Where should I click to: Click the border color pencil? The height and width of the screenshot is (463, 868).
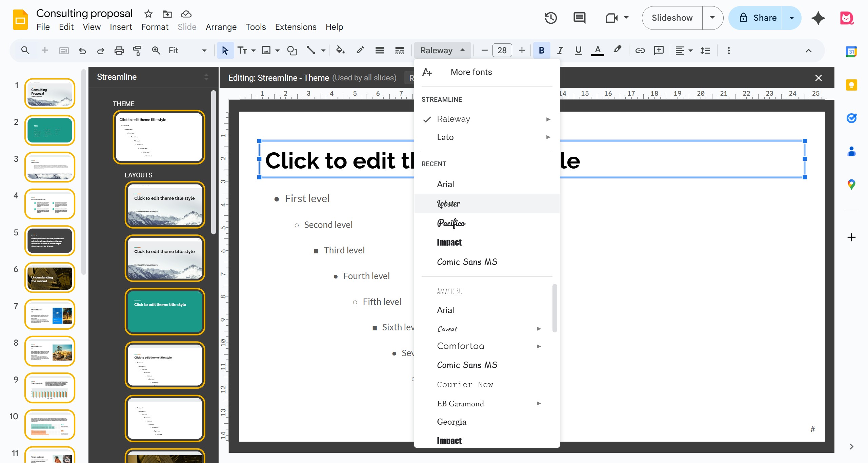click(x=360, y=51)
